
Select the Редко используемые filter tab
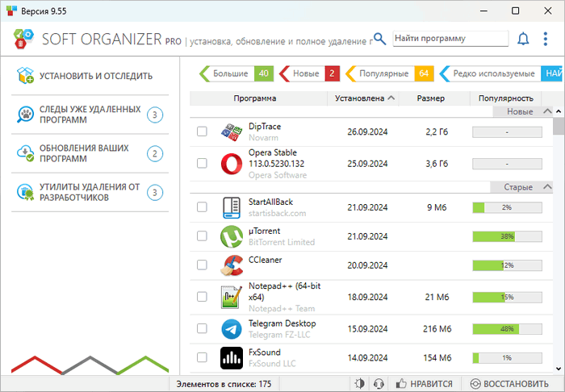point(500,73)
